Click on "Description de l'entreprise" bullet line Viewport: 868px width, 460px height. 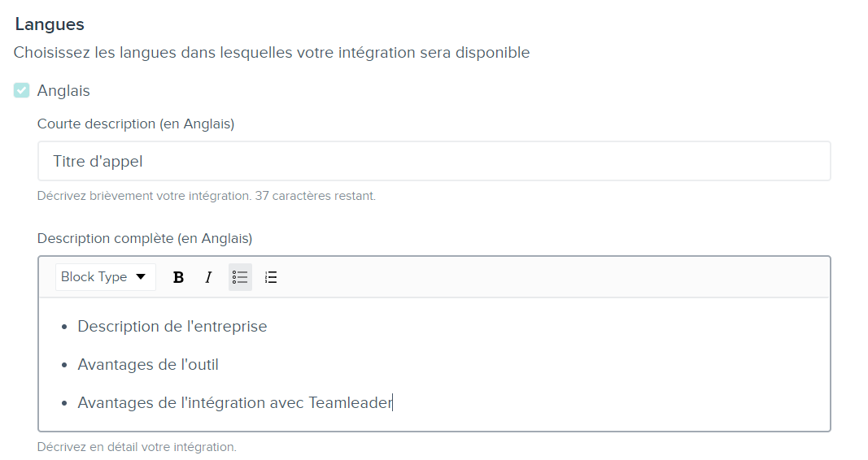click(x=172, y=326)
